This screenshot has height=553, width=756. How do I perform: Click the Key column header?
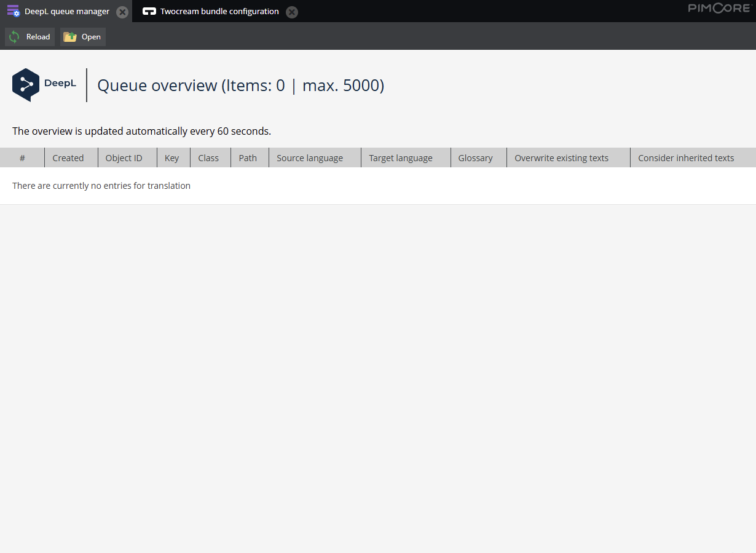click(174, 158)
